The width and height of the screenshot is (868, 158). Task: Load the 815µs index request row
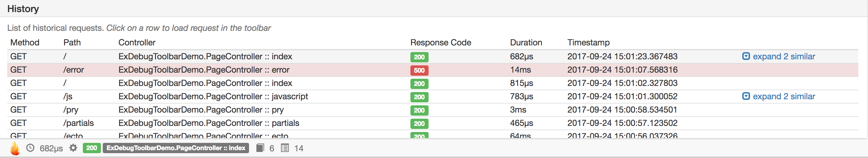[x=433, y=83]
